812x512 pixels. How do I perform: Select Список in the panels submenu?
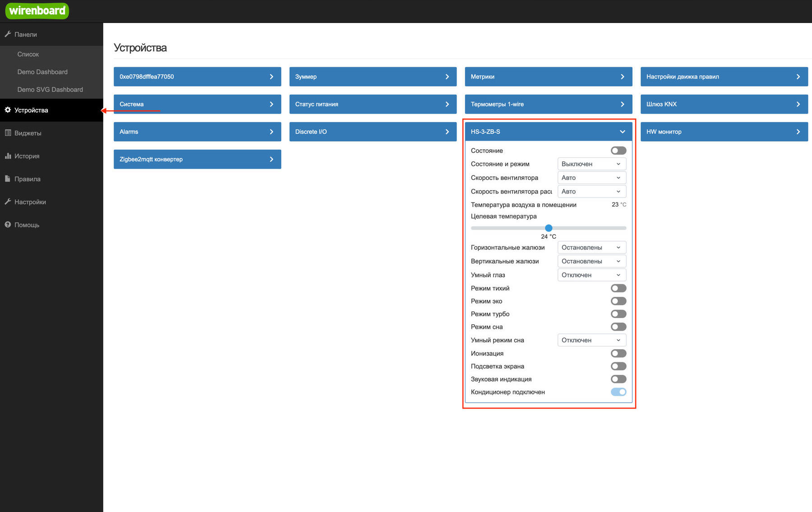[28, 54]
